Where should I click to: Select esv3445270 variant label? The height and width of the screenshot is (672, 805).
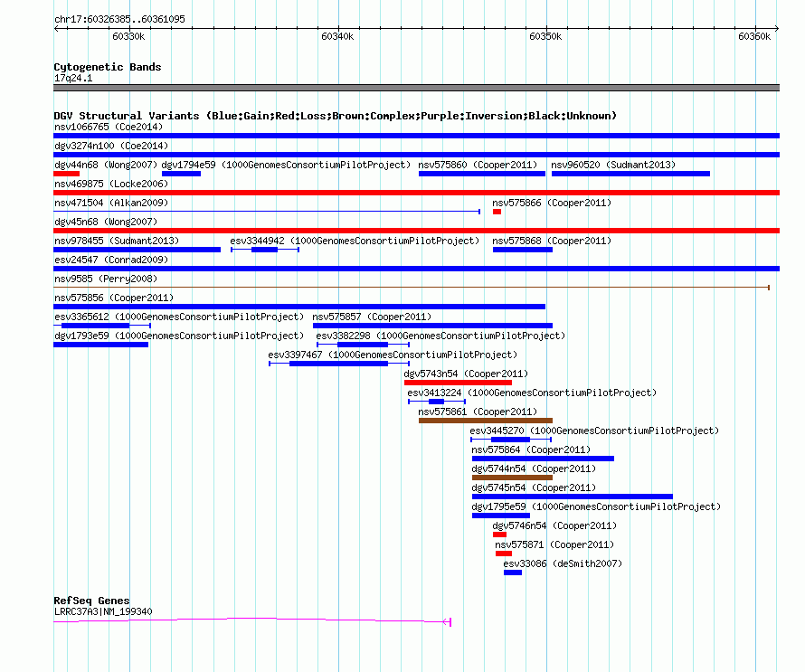coord(594,431)
